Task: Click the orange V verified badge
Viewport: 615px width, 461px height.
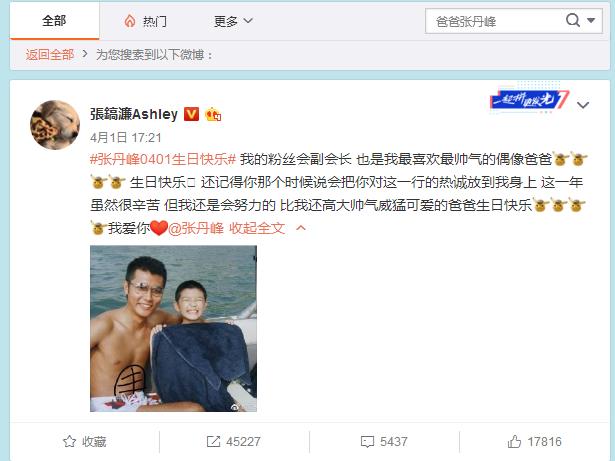Action: pos(191,114)
